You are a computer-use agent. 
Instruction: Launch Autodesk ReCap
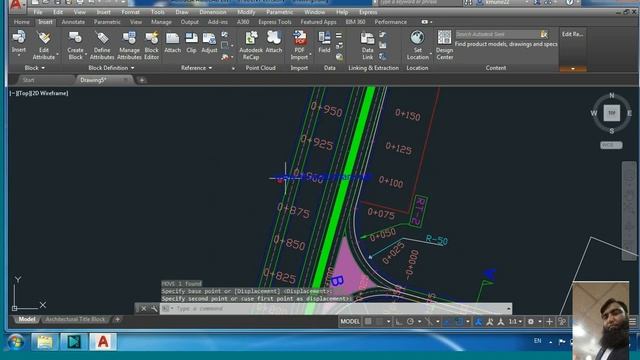251,45
